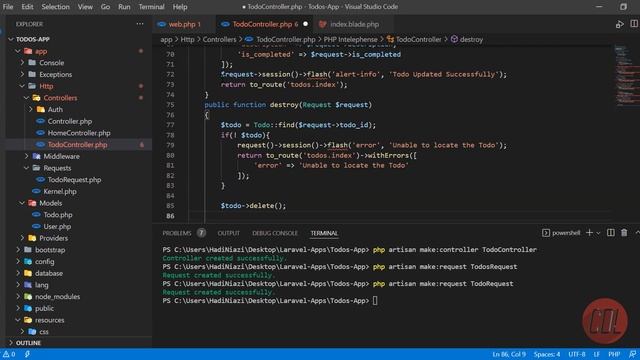This screenshot has height=360, width=640.
Task: Click the destroy method icon in breadcrumb
Action: tap(454, 39)
